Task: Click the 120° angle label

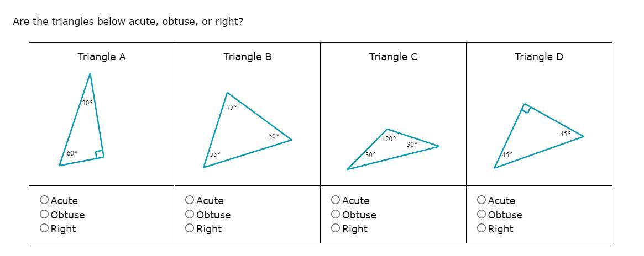Action: pos(389,139)
